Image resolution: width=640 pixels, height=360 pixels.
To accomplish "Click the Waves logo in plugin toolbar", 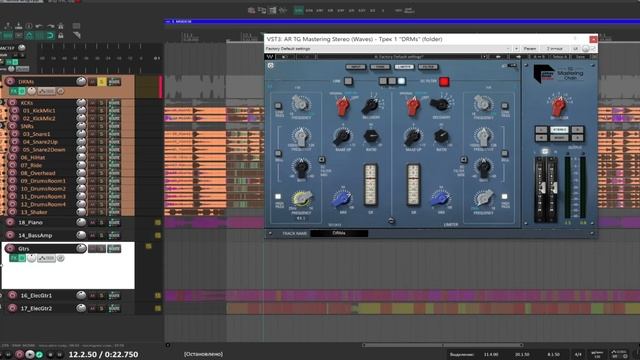I will [x=270, y=57].
